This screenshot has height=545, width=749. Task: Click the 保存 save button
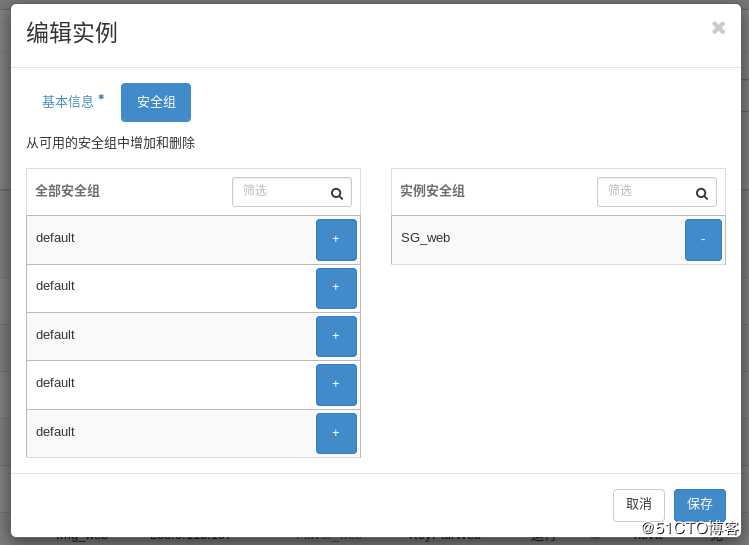700,504
